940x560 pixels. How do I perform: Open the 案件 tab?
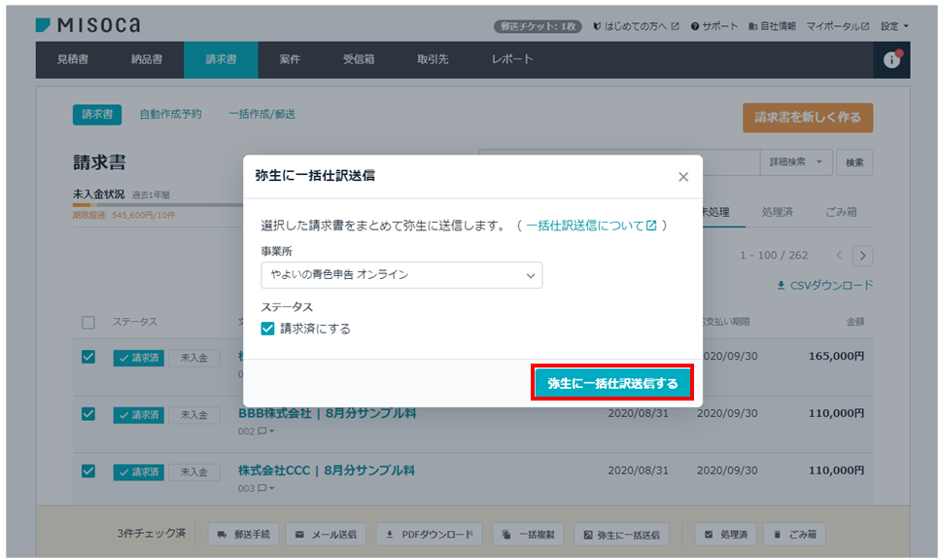pyautogui.click(x=290, y=59)
